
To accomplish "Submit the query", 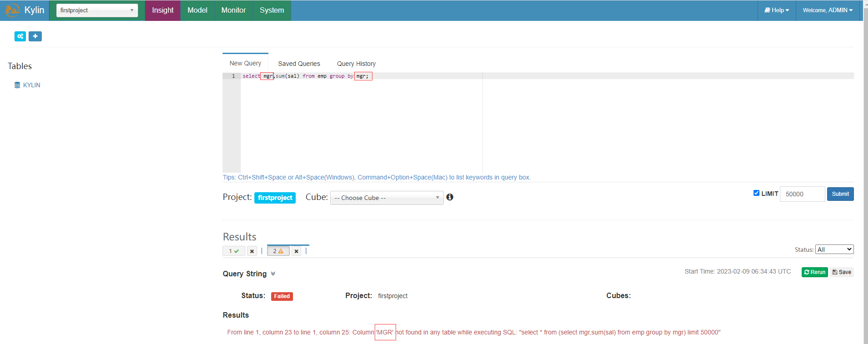I will (840, 194).
